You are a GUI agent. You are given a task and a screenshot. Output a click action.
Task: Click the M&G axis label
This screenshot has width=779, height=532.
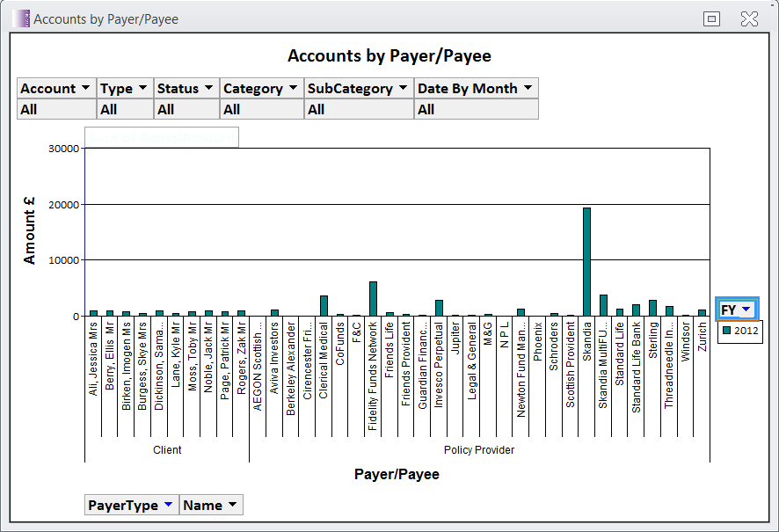[487, 333]
